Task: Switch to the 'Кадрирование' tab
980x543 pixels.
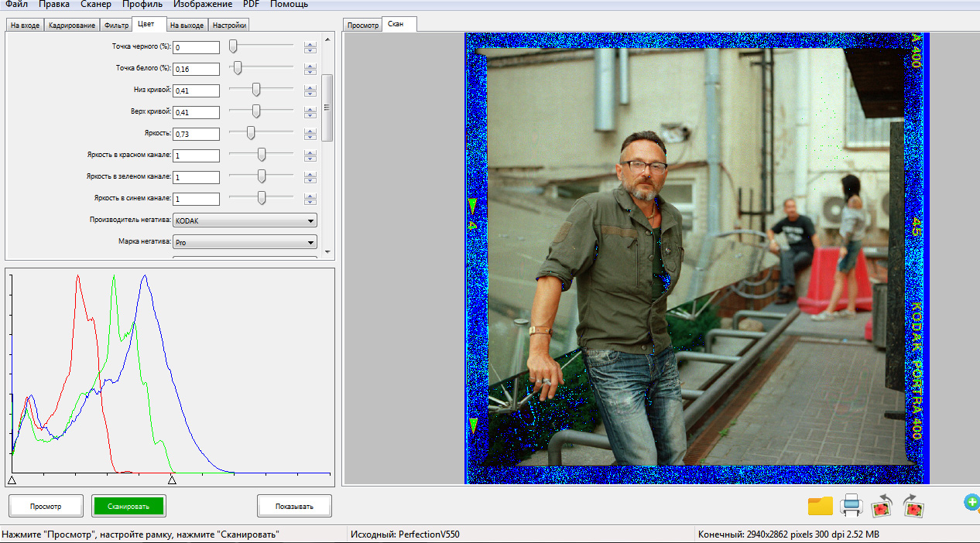Action: [71, 26]
